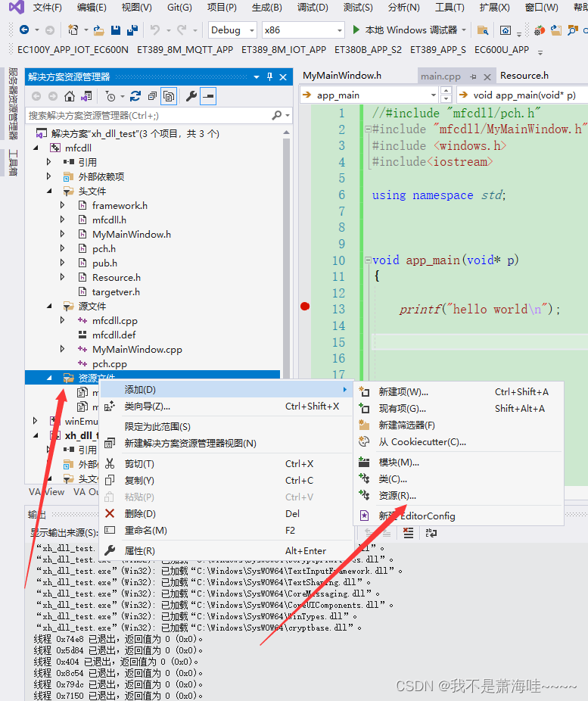The width and height of the screenshot is (588, 701).
Task: Click the Redo toolbar icon
Action: point(182,30)
